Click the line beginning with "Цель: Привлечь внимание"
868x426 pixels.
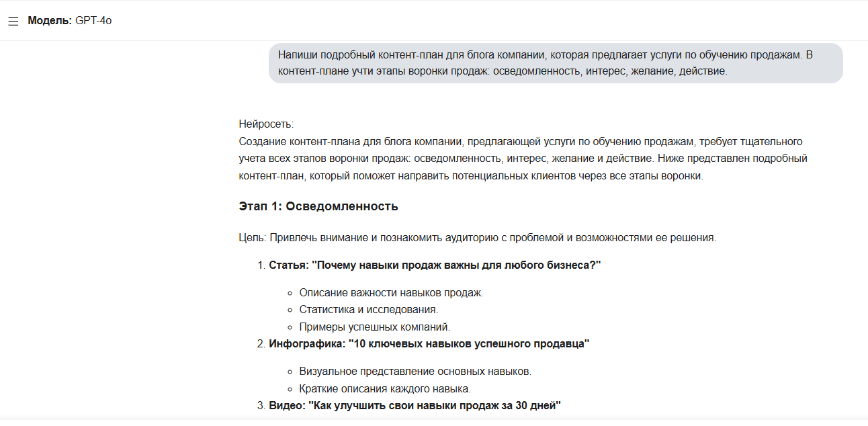tap(477, 238)
